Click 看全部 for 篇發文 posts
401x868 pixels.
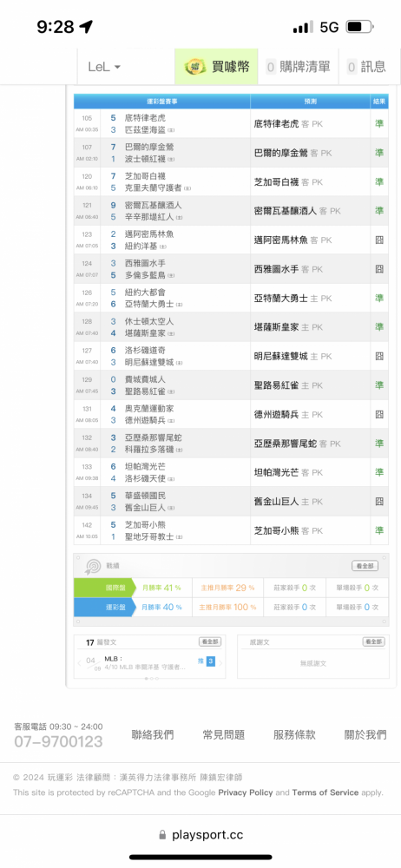pos(210,641)
